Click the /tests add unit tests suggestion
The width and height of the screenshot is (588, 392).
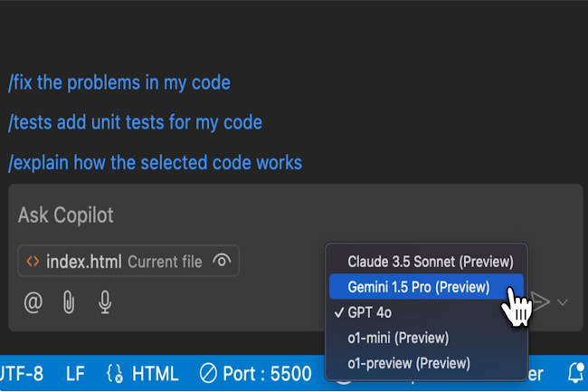(135, 122)
